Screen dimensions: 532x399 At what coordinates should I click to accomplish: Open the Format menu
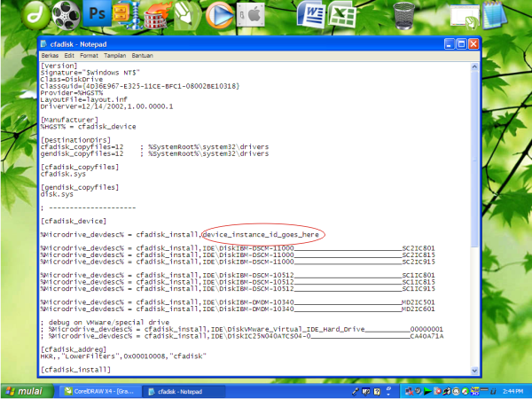92,55
